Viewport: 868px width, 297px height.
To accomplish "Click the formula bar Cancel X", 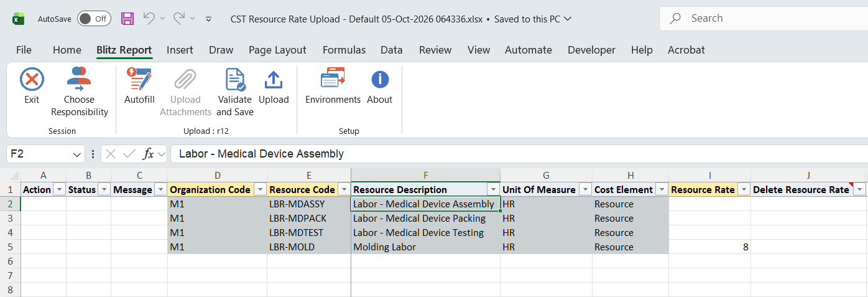I will tap(111, 154).
